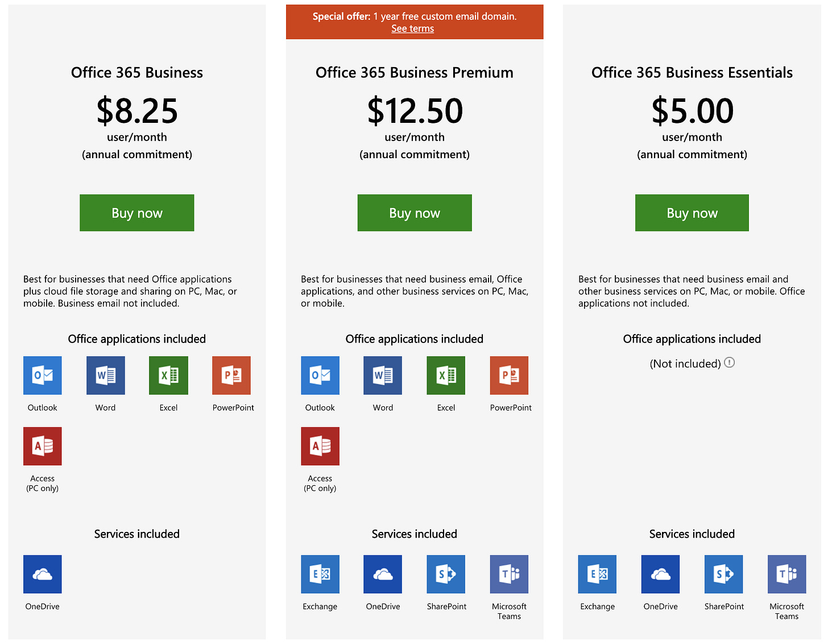Buy now the Office 365 Business plan
828x644 pixels.
137,213
